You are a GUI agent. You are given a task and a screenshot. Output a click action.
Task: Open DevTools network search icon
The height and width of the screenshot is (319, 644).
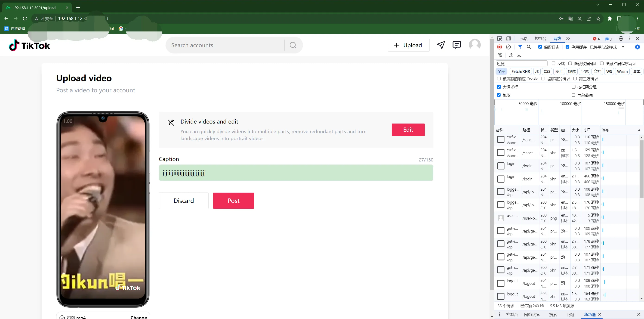click(529, 47)
